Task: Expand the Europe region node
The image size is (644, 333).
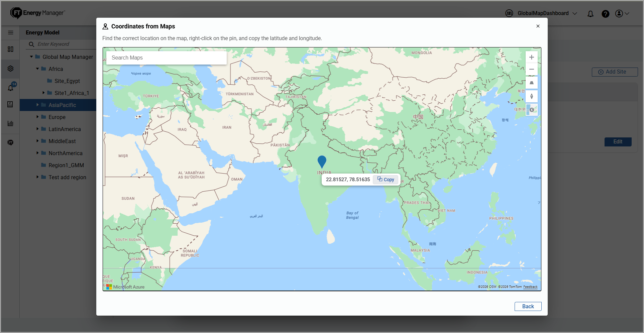Action: [37, 117]
